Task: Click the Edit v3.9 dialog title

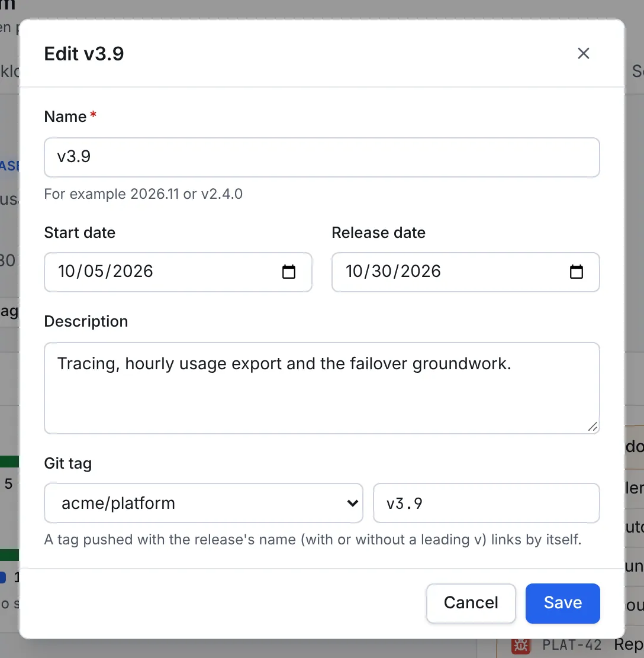Action: click(x=84, y=54)
